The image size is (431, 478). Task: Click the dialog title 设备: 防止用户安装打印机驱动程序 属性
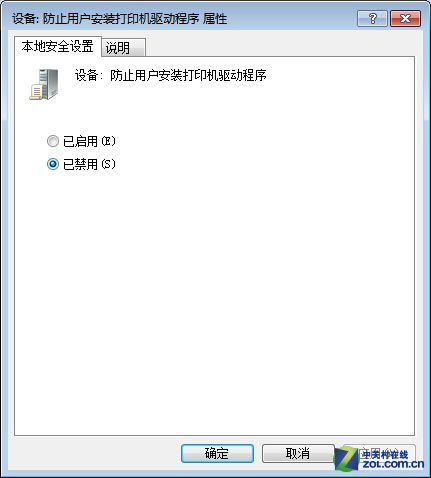click(119, 19)
